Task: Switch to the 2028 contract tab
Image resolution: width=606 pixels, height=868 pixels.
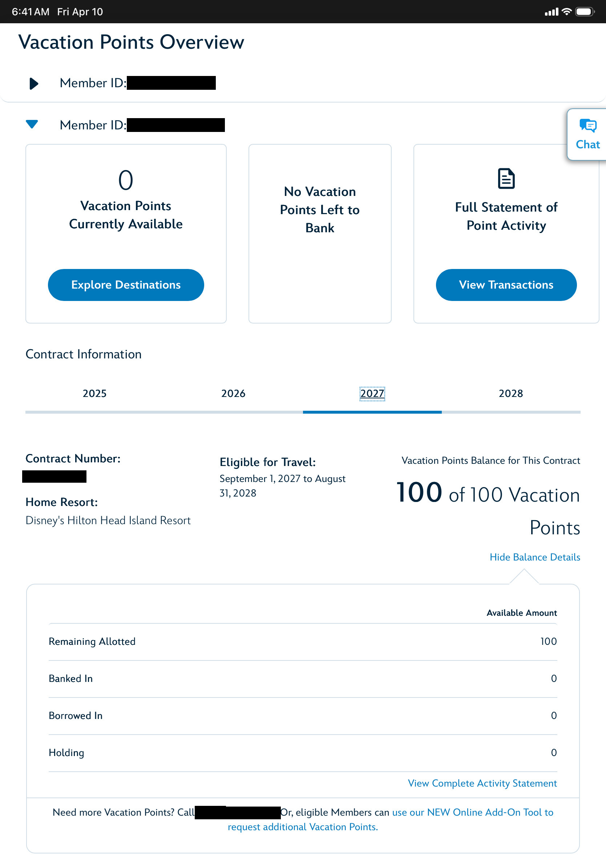Action: pos(511,394)
